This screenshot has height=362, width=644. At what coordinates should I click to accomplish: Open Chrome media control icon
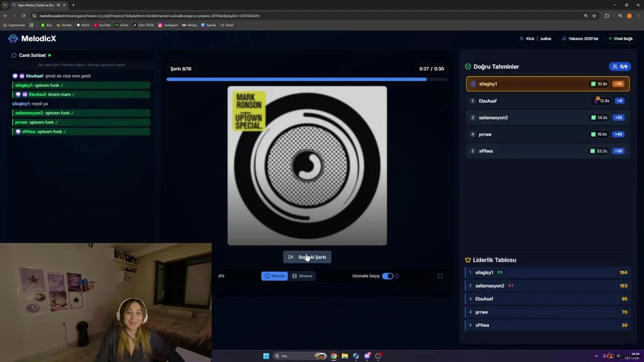[620, 16]
